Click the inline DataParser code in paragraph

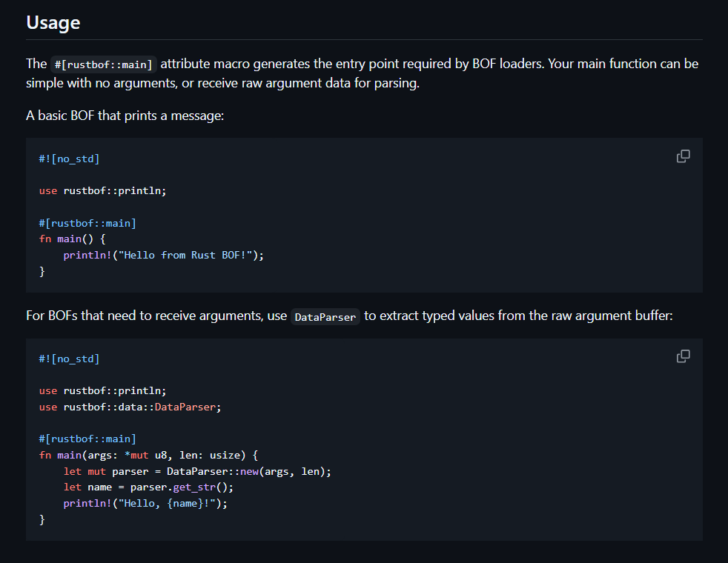point(325,317)
